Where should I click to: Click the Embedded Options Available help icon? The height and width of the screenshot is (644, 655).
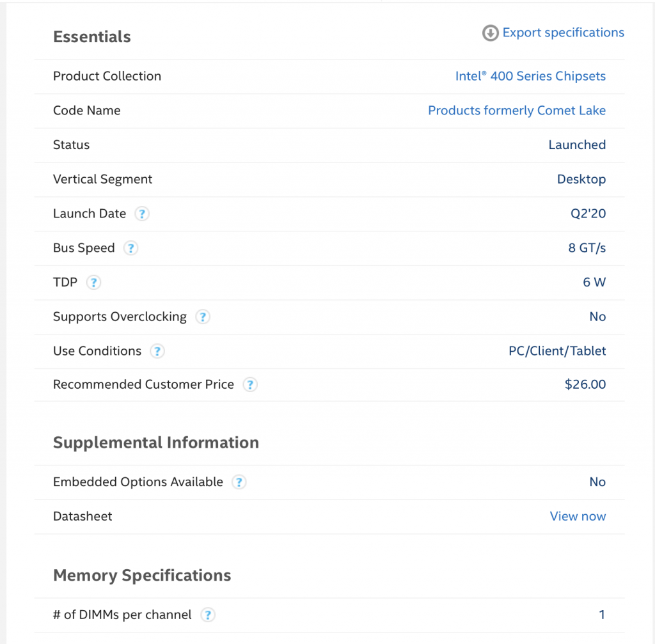coord(239,482)
